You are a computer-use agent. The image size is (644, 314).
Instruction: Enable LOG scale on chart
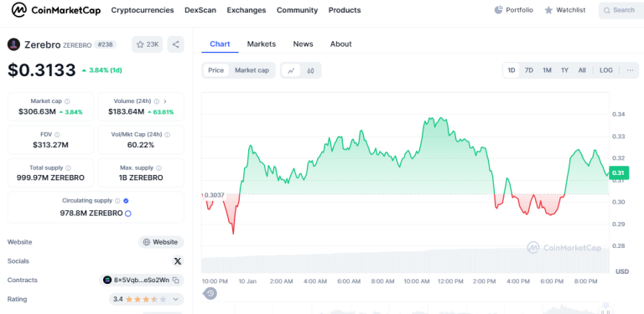click(606, 70)
